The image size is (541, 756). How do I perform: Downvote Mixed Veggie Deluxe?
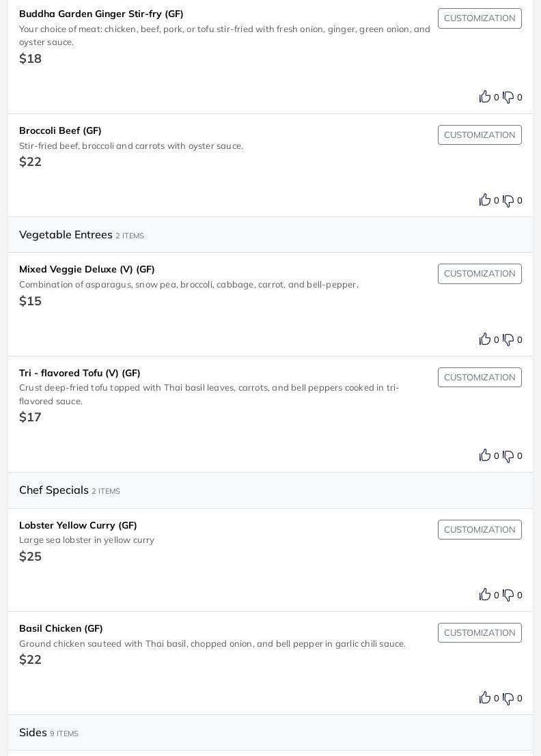508,339
